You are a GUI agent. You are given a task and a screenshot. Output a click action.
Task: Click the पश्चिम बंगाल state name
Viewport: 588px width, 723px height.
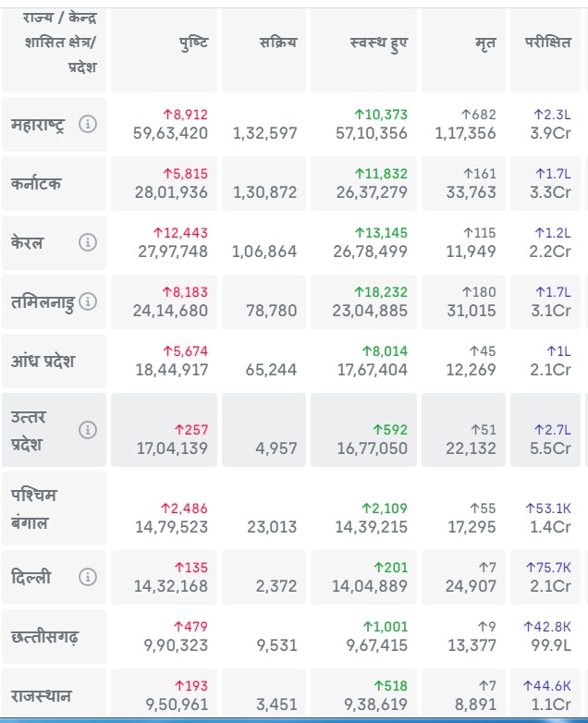34,509
